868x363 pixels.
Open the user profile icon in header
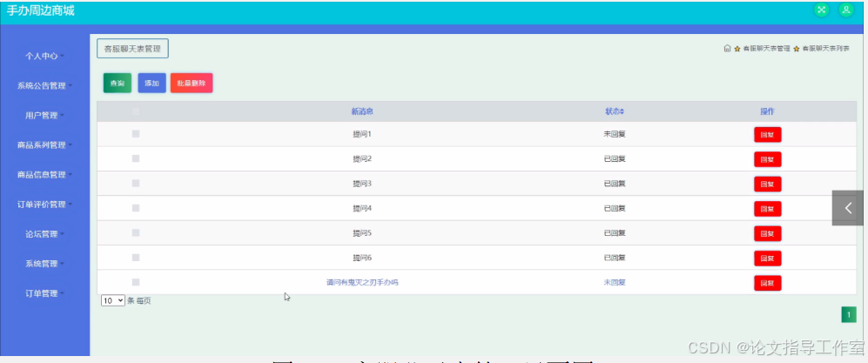[846, 10]
